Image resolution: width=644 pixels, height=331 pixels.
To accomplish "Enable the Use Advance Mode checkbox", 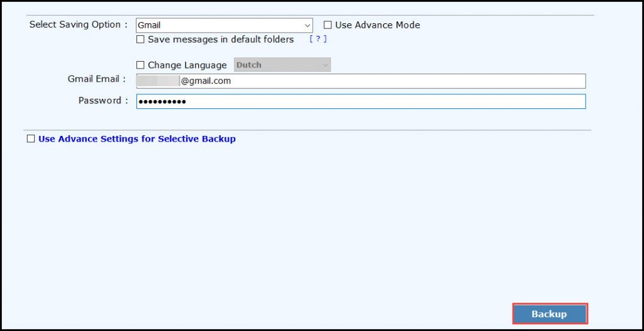I will click(328, 25).
